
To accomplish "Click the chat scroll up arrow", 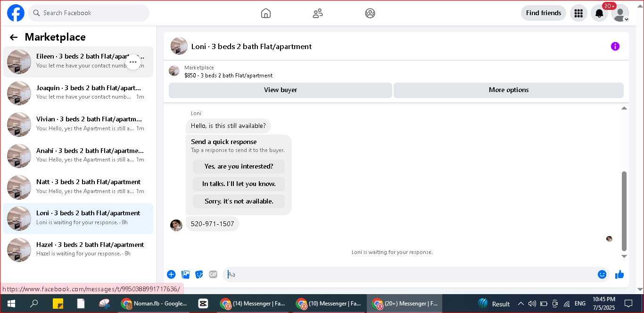I will pos(624,109).
